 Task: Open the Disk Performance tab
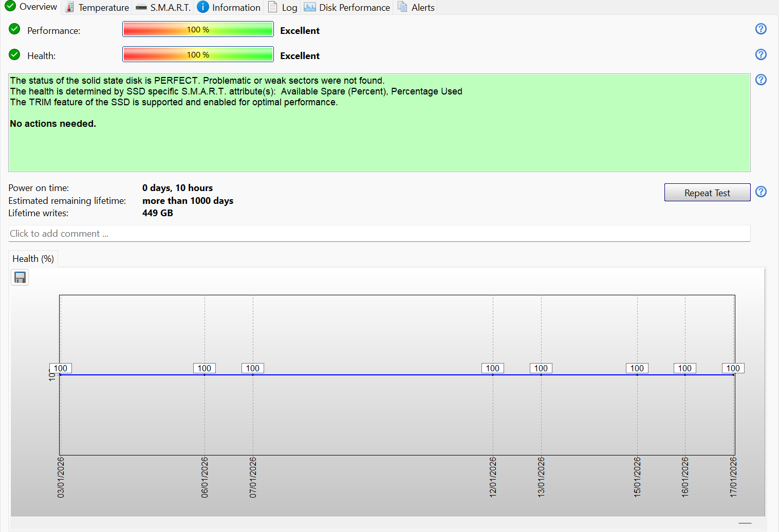pyautogui.click(x=347, y=7)
